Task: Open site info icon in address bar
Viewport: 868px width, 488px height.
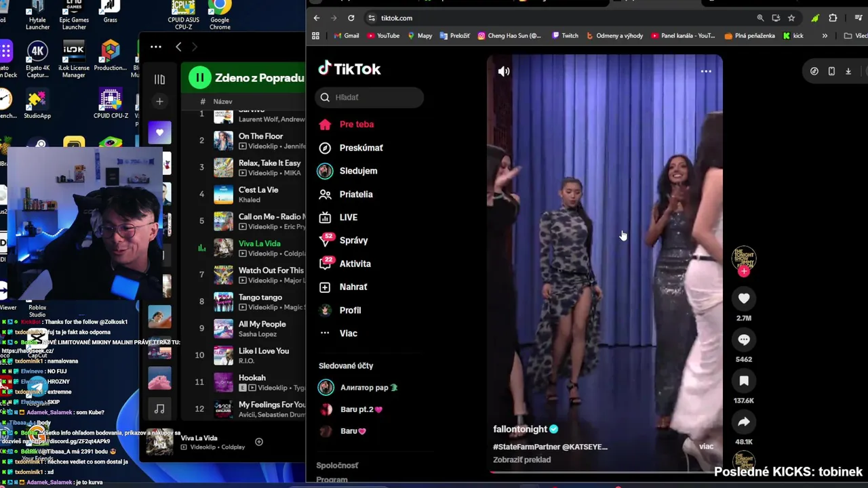Action: pos(371,18)
